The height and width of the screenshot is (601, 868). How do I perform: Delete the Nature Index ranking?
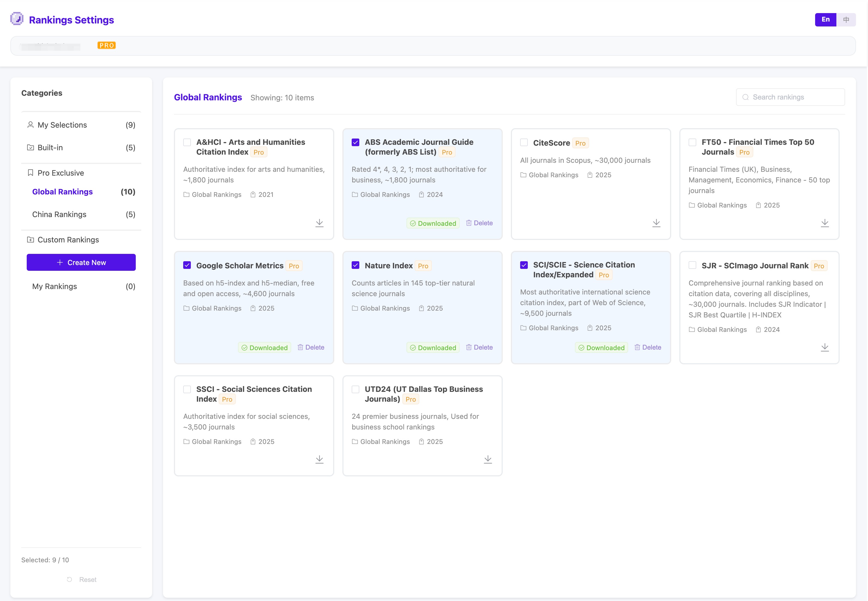coord(479,347)
